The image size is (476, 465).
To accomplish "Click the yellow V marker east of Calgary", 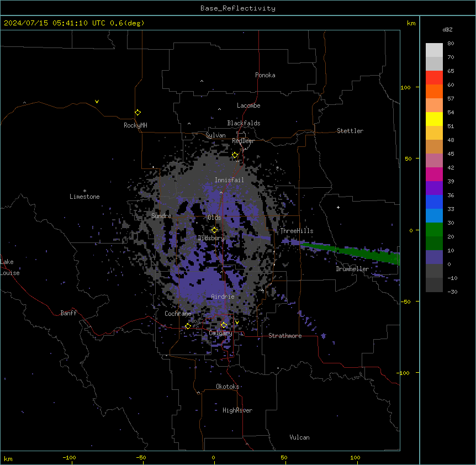I will coord(237,323).
